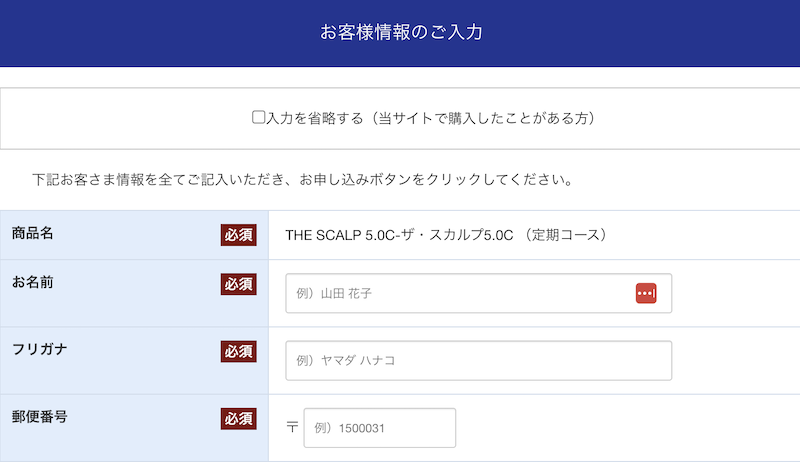Click the 必須 badge beside 商品名
Screen dimensions: 800x462
tap(239, 235)
